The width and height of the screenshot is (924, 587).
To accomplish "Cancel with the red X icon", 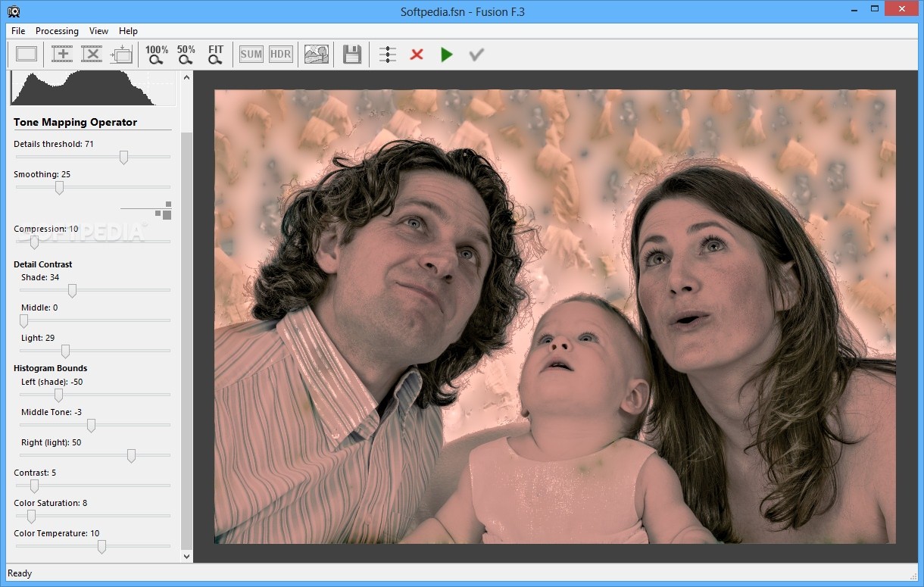I will (x=417, y=55).
